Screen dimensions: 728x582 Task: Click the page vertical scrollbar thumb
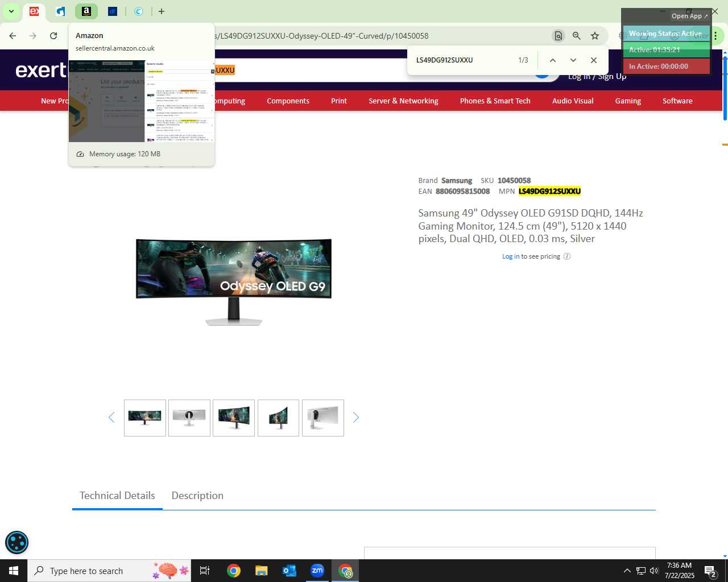725,89
